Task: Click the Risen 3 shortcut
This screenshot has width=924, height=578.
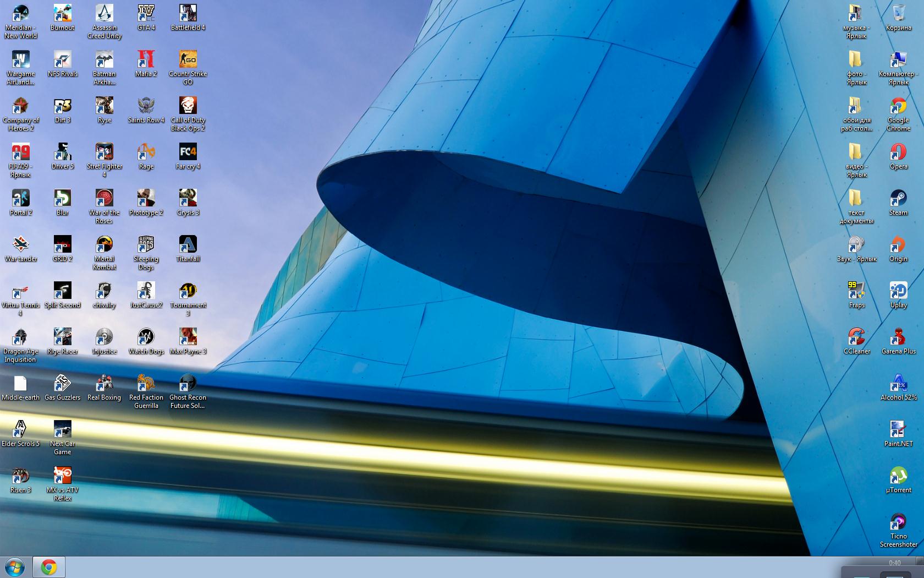Action: click(x=20, y=480)
